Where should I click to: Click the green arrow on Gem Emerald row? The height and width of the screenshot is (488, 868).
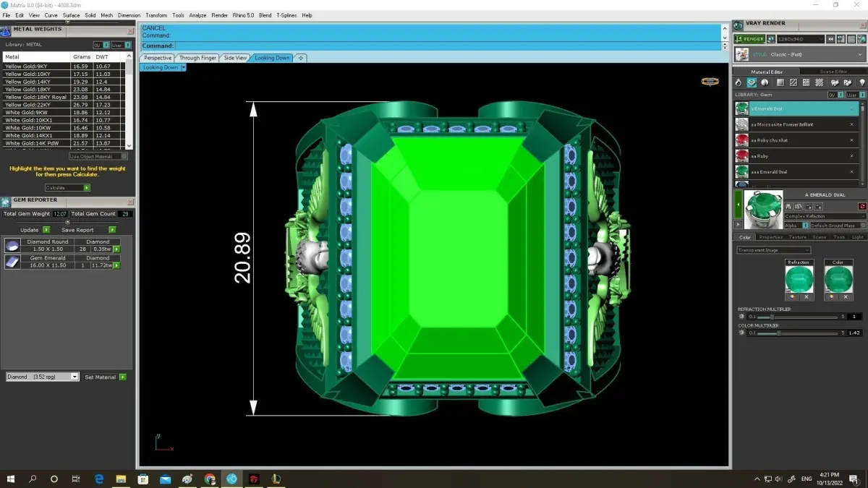coord(116,266)
